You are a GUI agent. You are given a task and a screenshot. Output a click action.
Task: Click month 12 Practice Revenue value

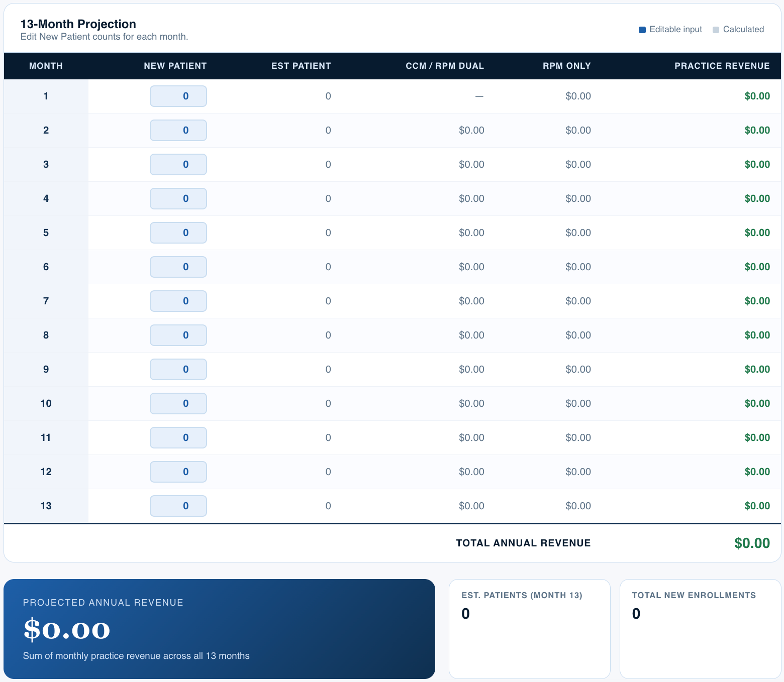tap(757, 472)
